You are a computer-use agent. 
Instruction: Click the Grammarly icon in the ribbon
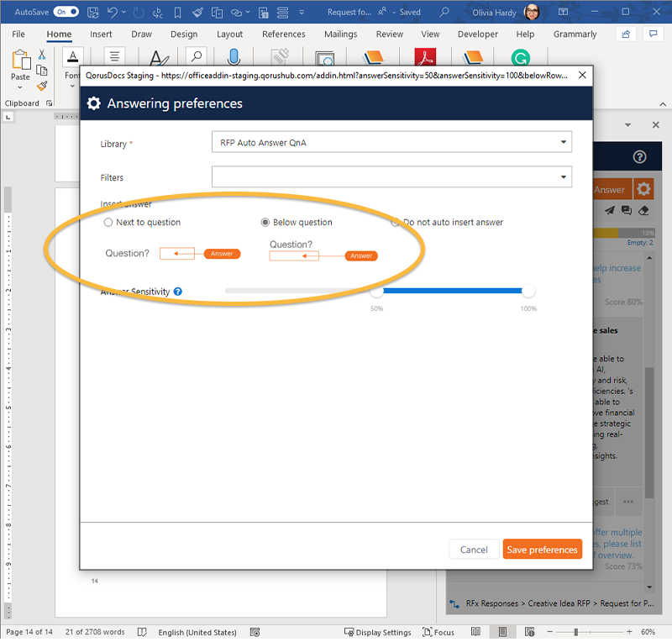[521, 58]
